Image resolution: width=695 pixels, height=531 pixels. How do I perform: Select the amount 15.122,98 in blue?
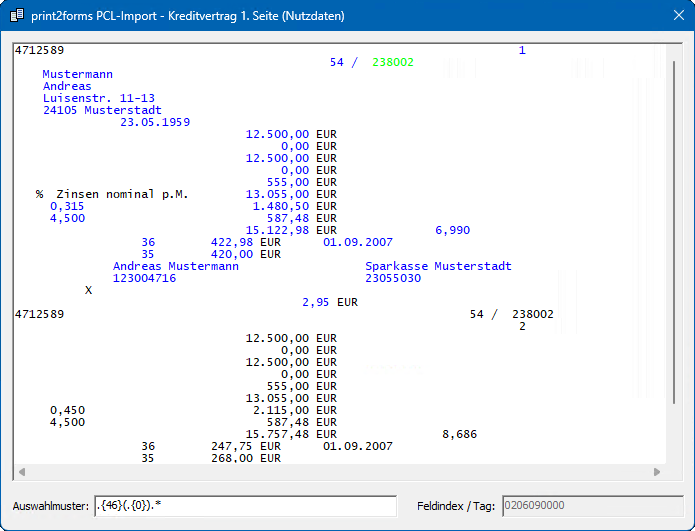pos(277,230)
